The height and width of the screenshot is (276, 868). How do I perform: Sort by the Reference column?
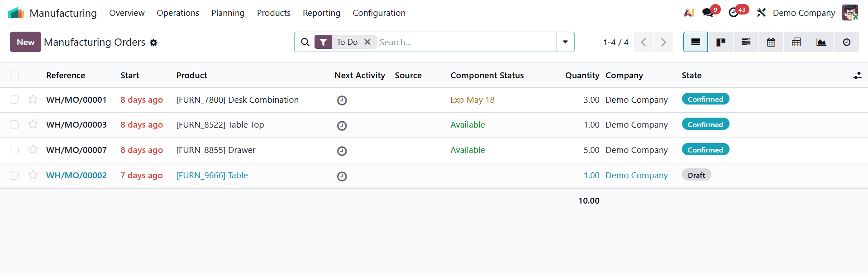pos(66,76)
